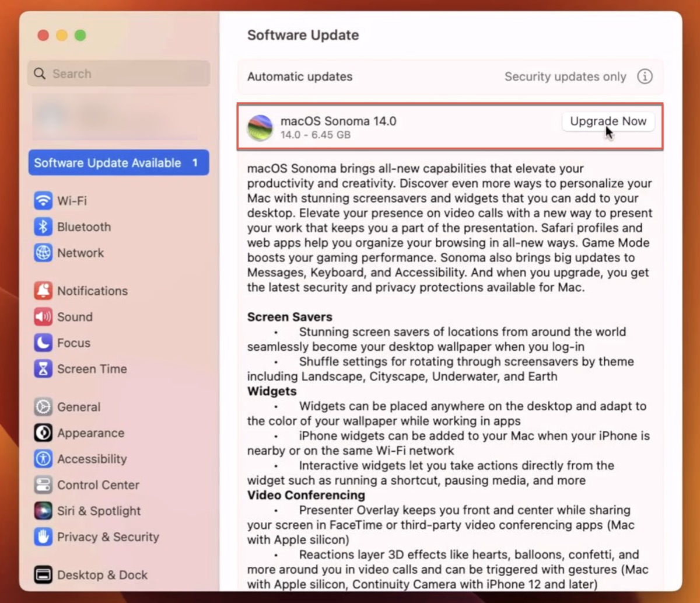Click the Wi-Fi icon in sidebar
700x603 pixels.
pos(43,201)
